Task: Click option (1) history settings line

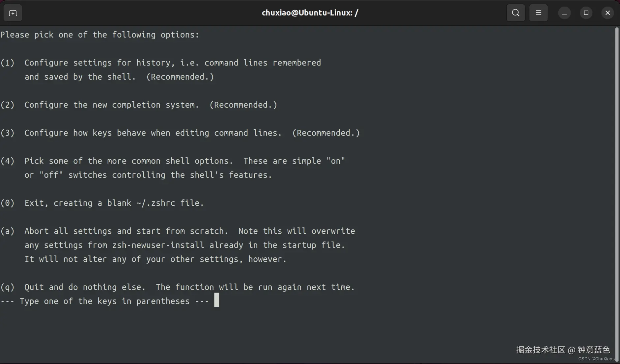Action: [x=161, y=63]
